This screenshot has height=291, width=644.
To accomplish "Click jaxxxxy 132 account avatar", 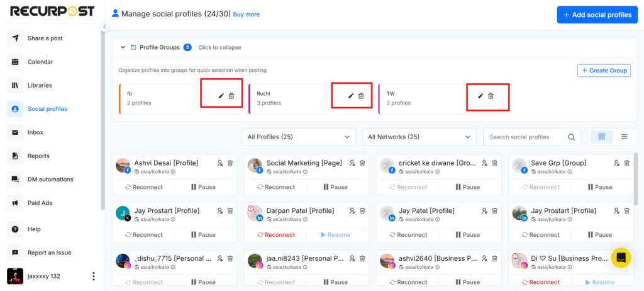I will point(15,276).
